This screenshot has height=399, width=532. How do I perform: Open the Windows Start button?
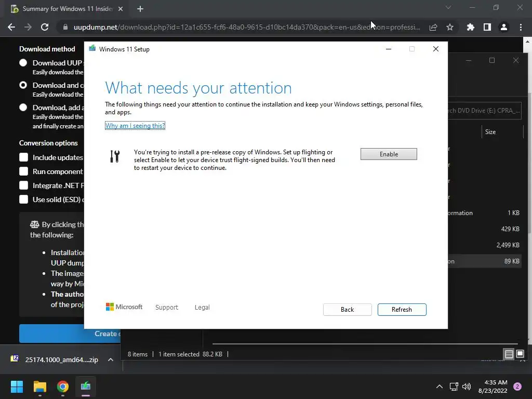17,387
